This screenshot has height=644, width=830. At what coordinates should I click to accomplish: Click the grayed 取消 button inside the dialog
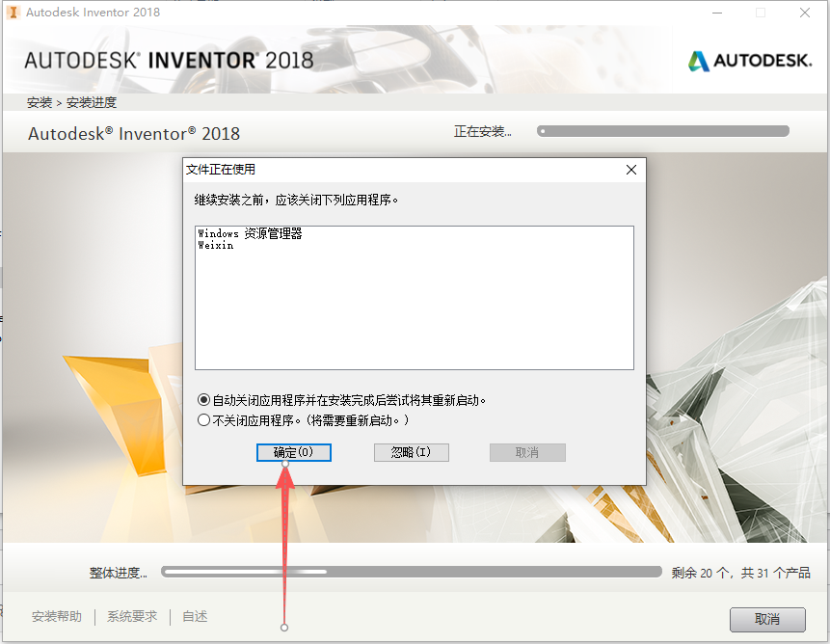(x=527, y=452)
